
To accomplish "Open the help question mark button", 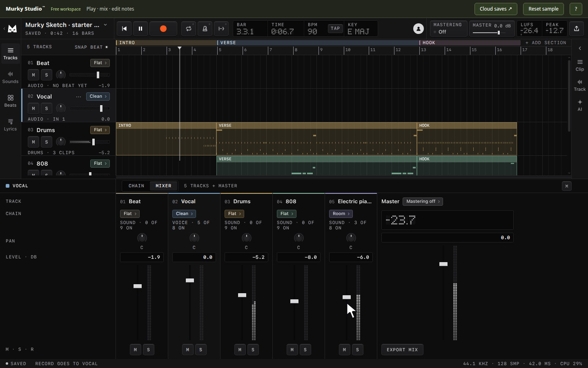I will [576, 9].
